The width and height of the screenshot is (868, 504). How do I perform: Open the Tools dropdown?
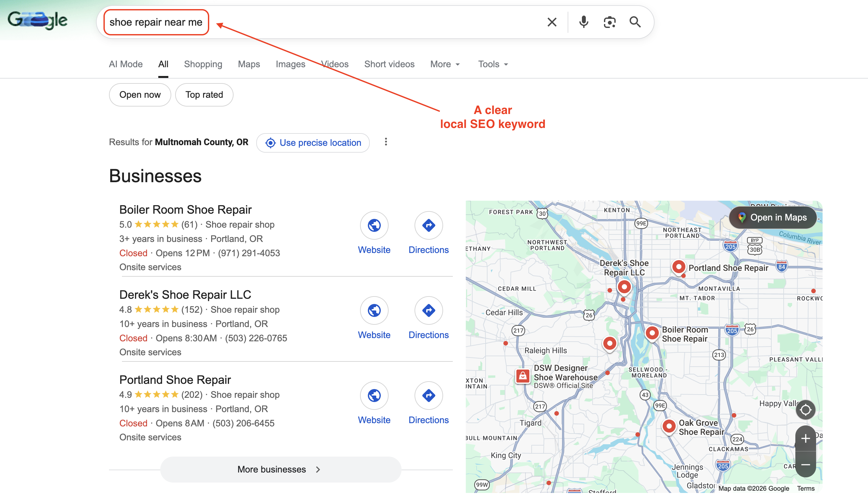[x=492, y=64]
